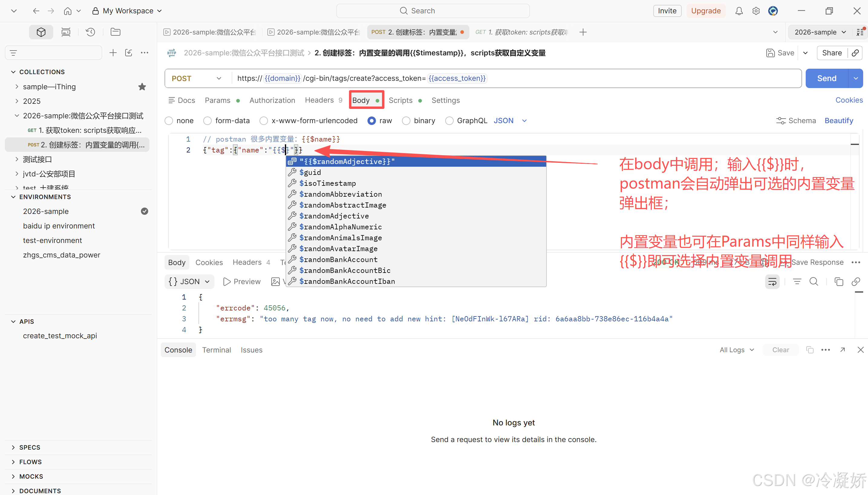Toggle the active 2026-sample environment checkmark

click(x=144, y=211)
